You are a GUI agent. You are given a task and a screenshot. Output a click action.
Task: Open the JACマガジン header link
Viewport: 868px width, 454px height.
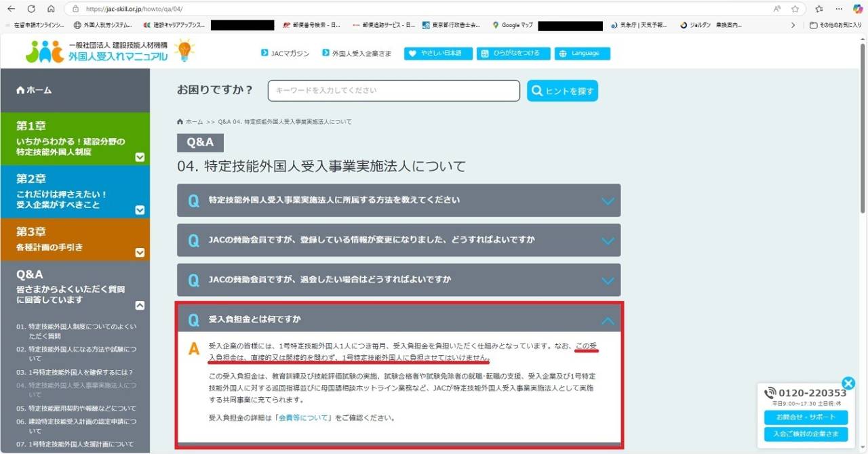click(285, 54)
